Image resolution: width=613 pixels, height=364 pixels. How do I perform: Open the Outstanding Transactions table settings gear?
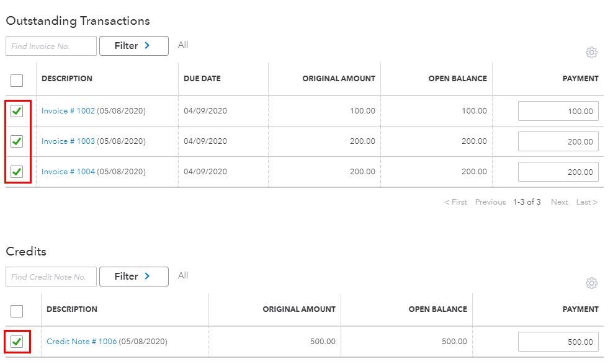[x=591, y=53]
